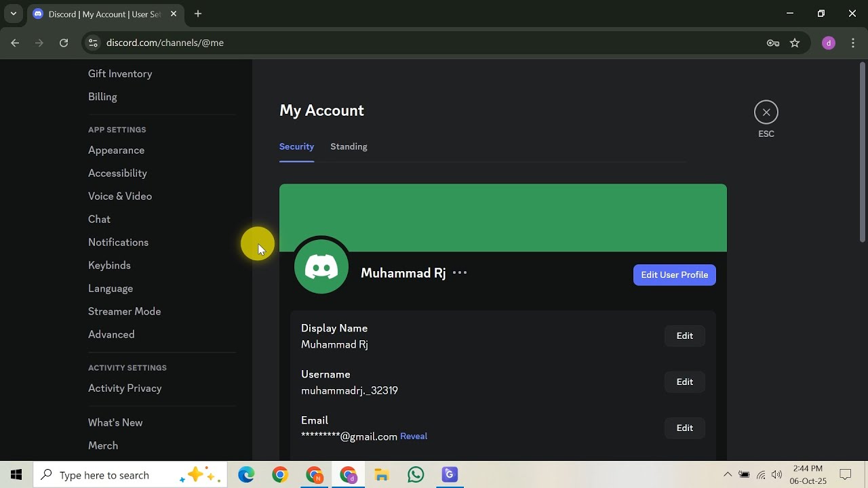Open File Explorer from the taskbar
Viewport: 868px width, 488px height.
382,475
